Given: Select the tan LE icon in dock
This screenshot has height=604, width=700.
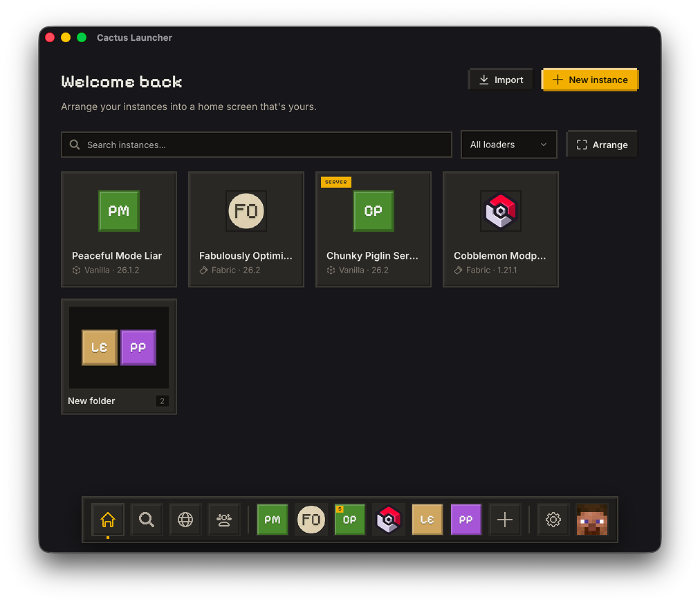Looking at the screenshot, I should (427, 519).
